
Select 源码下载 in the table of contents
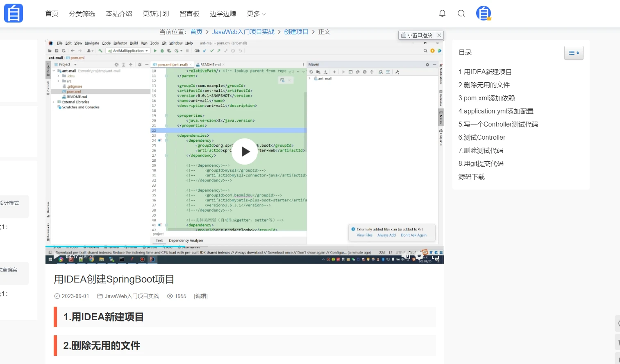471,176
